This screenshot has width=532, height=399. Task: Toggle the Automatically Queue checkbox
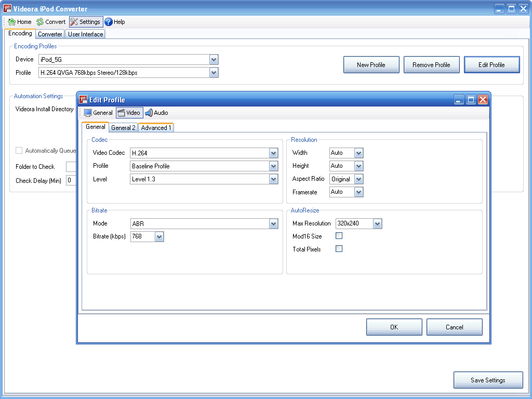[19, 150]
